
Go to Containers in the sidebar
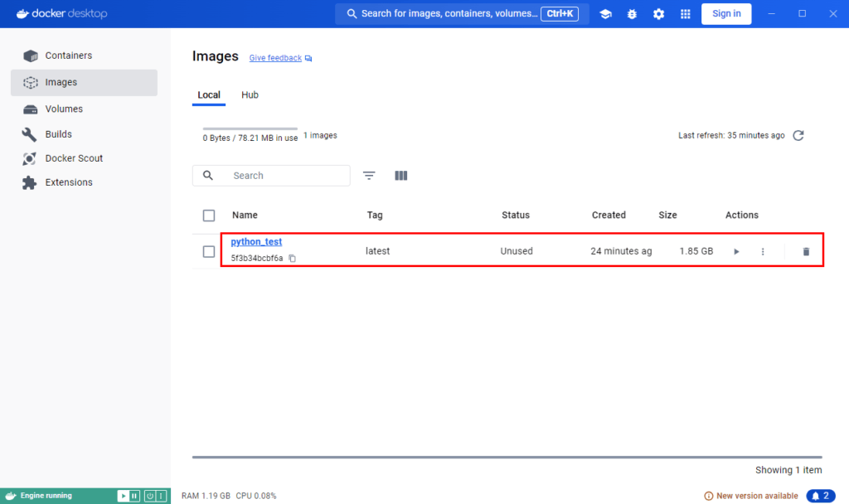(69, 56)
